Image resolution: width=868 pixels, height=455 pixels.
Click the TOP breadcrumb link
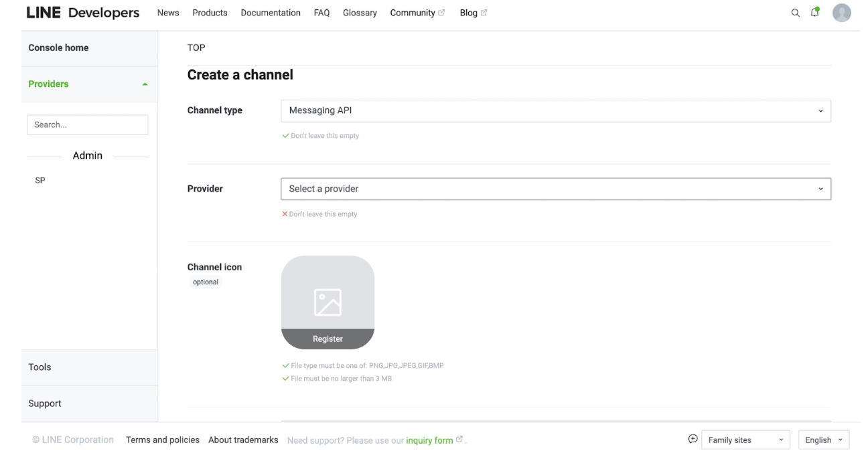pyautogui.click(x=196, y=48)
